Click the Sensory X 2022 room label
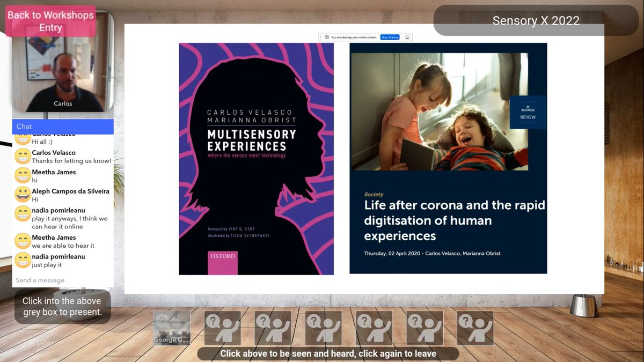Viewport: 644px width, 362px height. [x=536, y=20]
